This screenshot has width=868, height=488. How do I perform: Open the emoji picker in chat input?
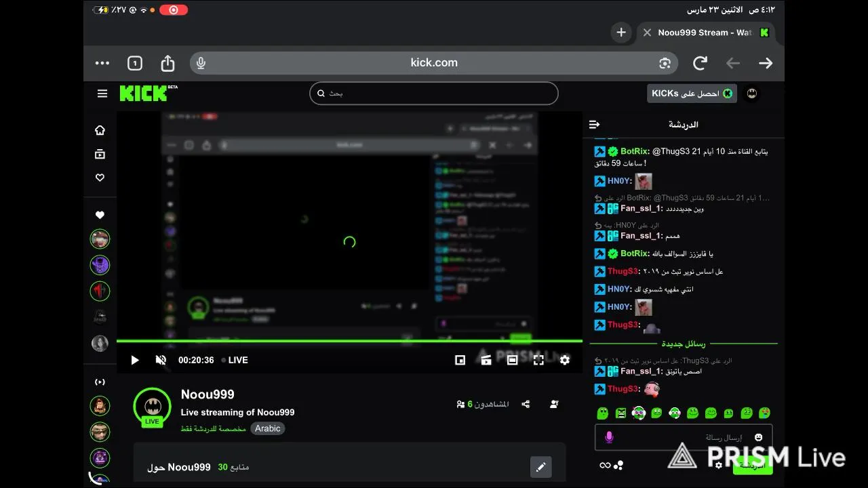(x=758, y=438)
